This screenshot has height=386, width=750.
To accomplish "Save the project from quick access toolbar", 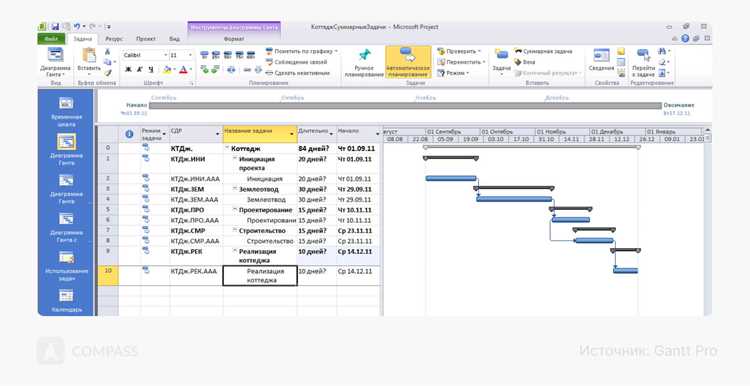I will pyautogui.click(x=55, y=27).
